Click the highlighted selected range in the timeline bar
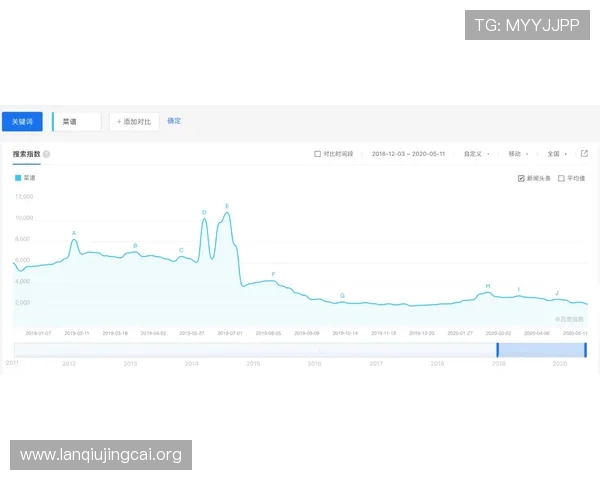 click(541, 350)
